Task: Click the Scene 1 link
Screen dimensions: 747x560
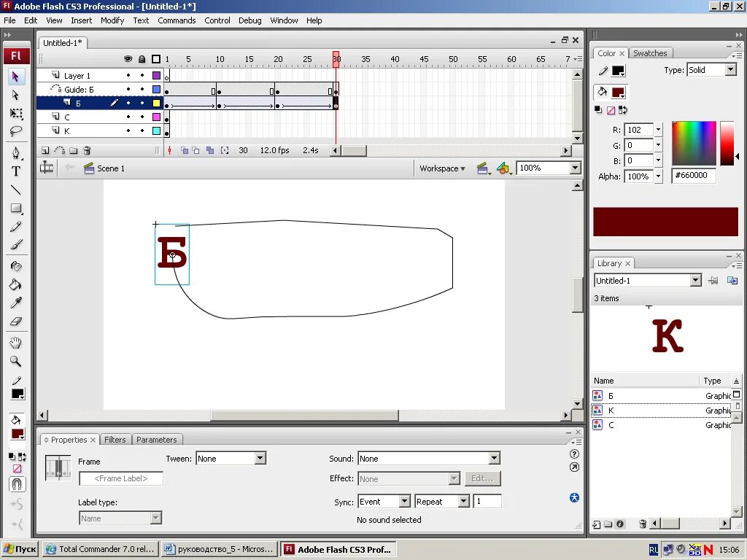Action: tap(111, 168)
